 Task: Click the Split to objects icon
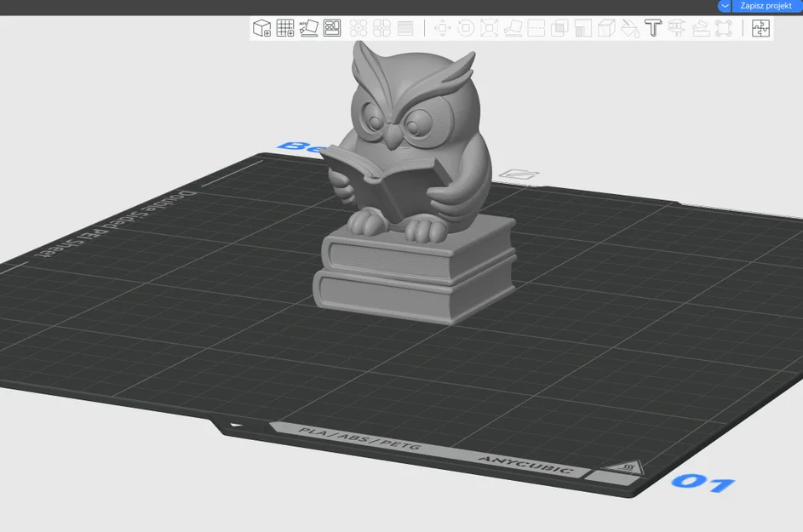point(358,28)
